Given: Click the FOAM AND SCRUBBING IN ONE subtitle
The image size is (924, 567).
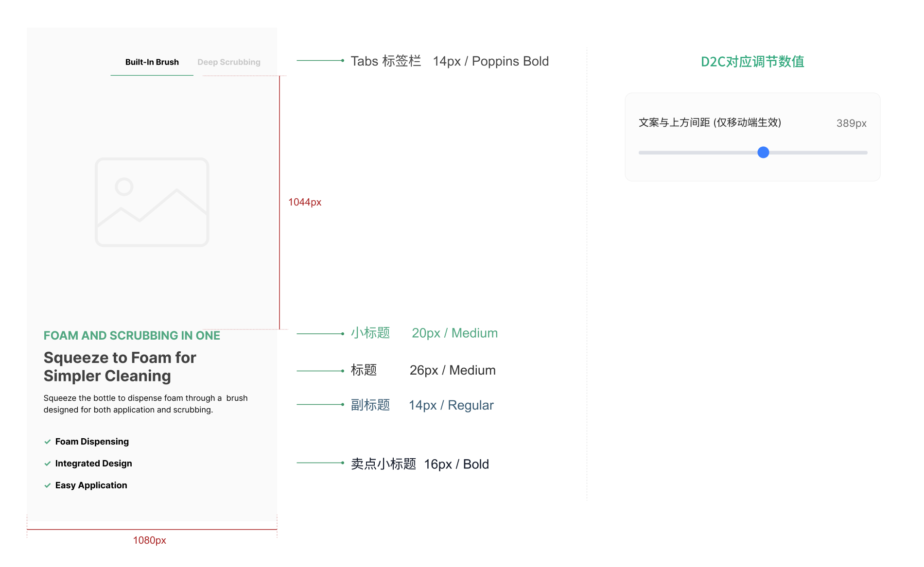Looking at the screenshot, I should [132, 336].
